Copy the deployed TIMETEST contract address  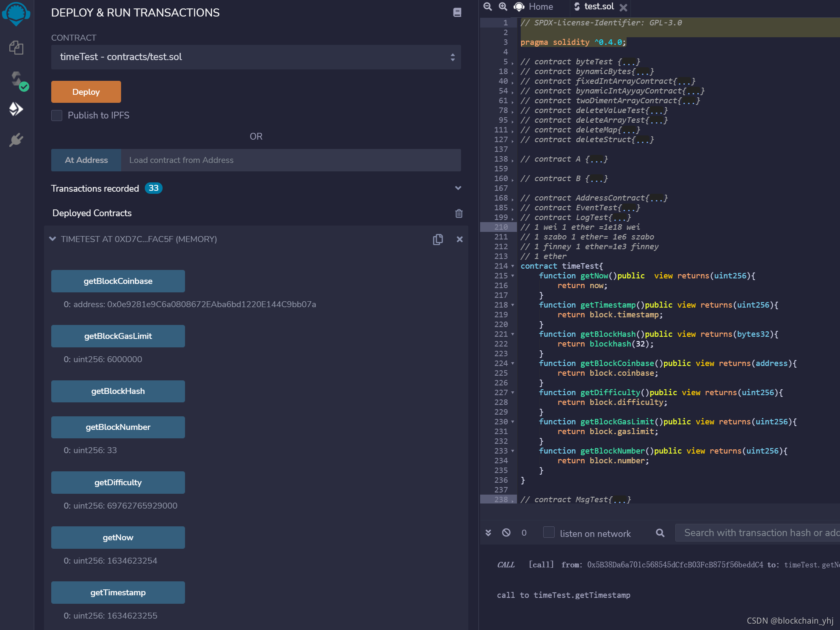tap(438, 239)
